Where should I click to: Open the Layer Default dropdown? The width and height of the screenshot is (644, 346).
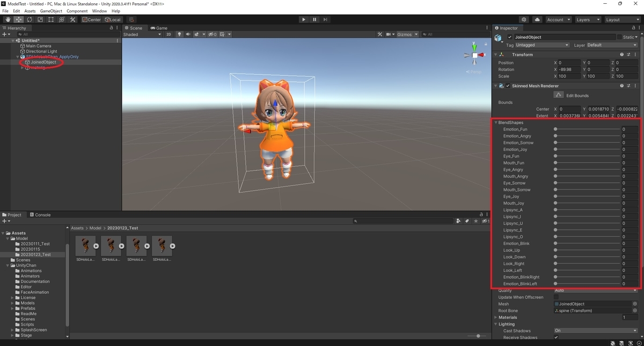pyautogui.click(x=612, y=45)
